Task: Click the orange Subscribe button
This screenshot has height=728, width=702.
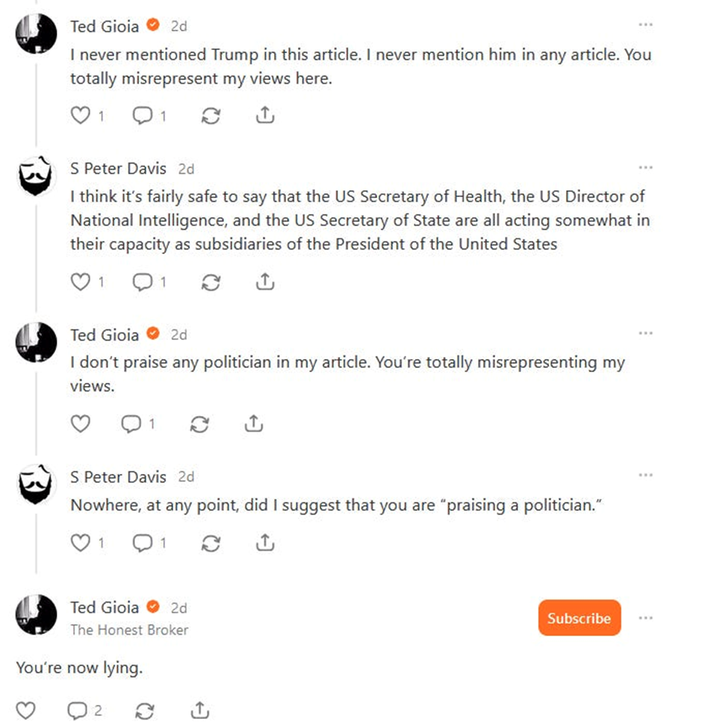Action: point(579,617)
